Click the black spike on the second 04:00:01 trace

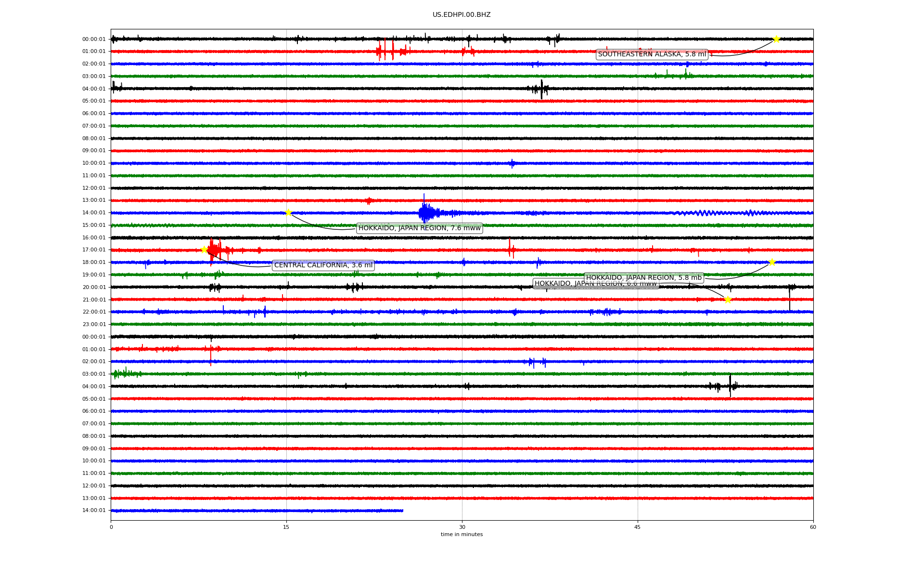point(730,385)
